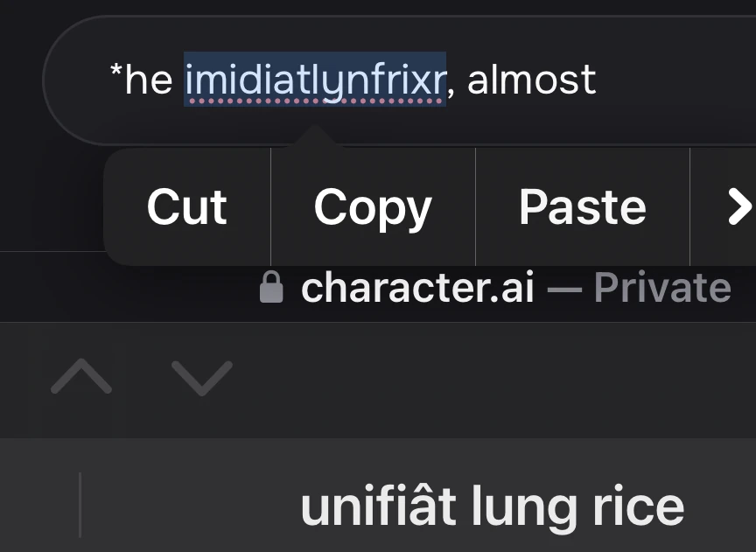The image size is (756, 552).
Task: Tap the character.ai address text
Action: 417,288
